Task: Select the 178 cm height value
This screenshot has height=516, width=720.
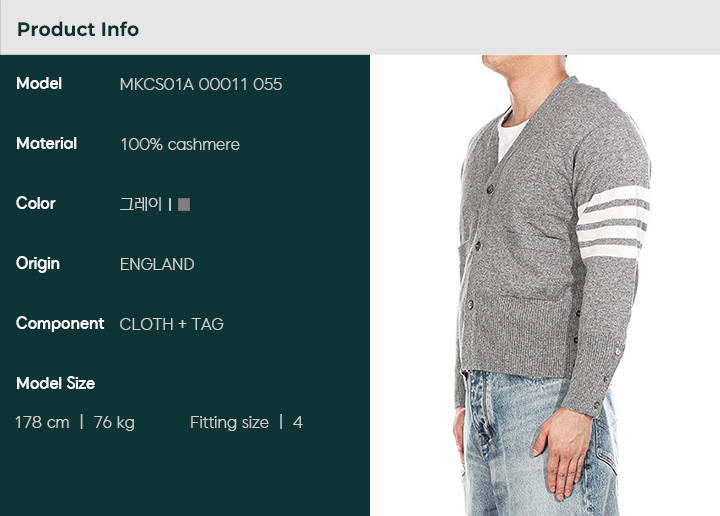Action: pos(42,422)
